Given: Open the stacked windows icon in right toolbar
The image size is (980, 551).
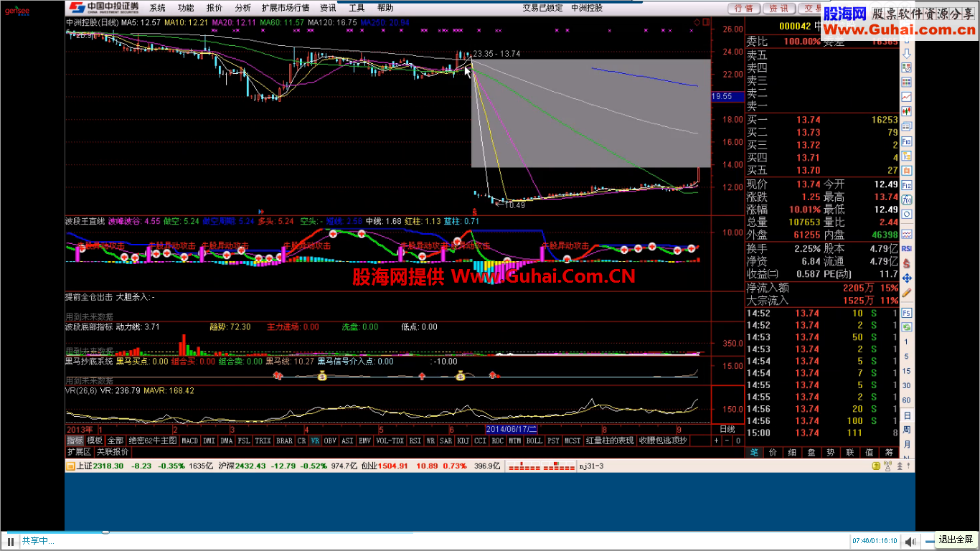Looking at the screenshot, I should 907,126.
